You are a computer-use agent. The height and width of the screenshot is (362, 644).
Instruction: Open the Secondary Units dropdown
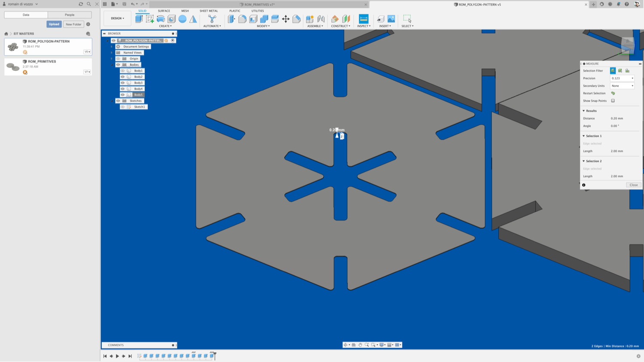622,86
